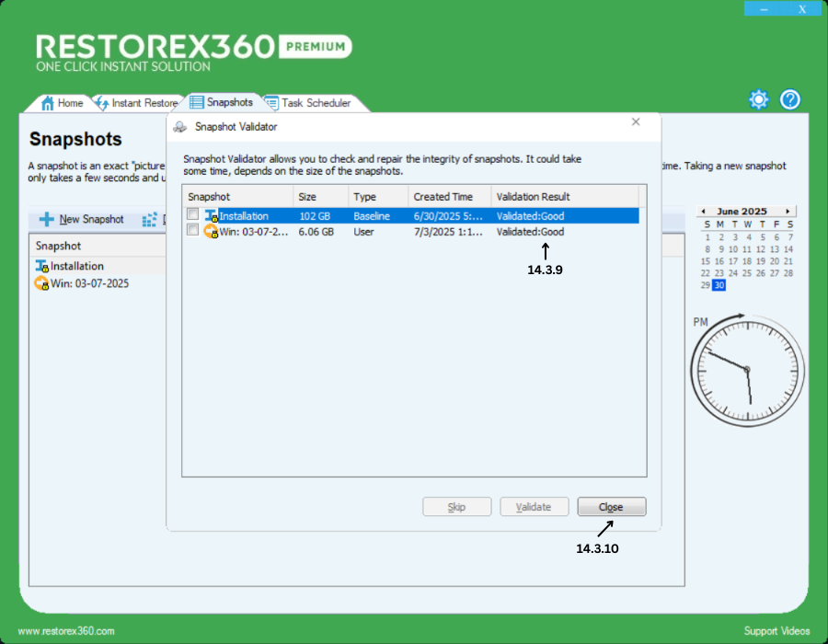Select Installation baseline icon in validator list
Image resolution: width=828 pixels, height=644 pixels.
210,216
